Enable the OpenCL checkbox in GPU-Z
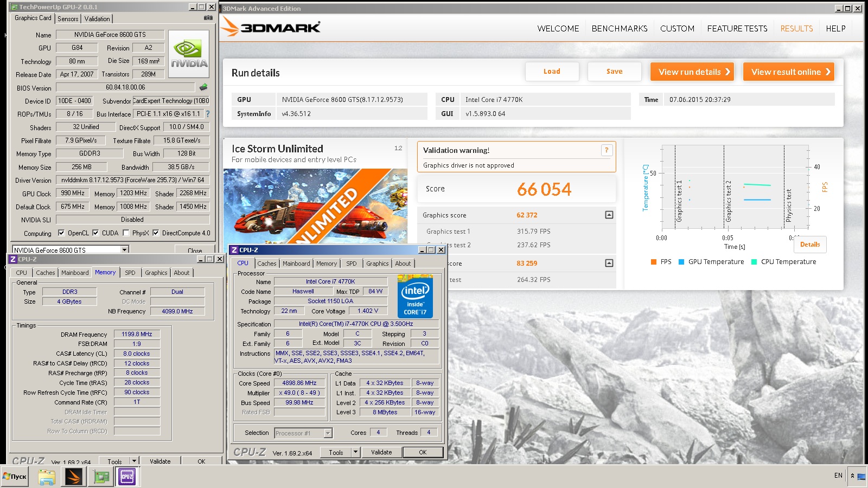This screenshot has height=488, width=868. pos(61,233)
